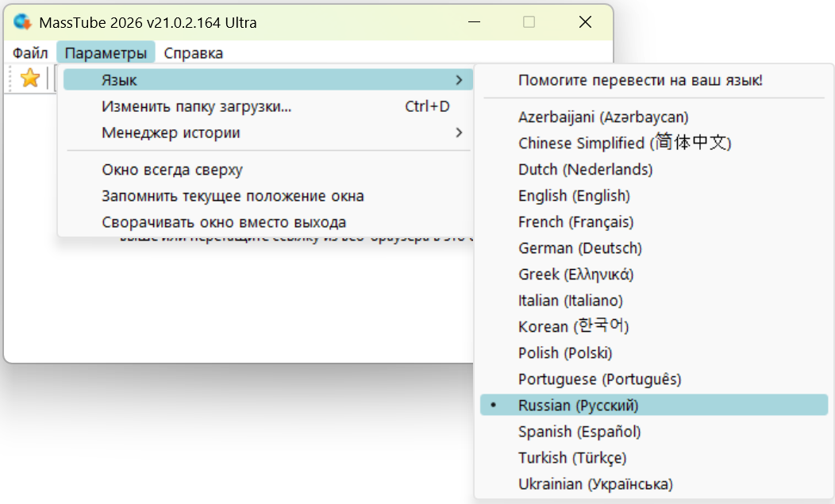Select the Язык submenu entry
Screen dimensions: 835x504
pyautogui.click(x=267, y=80)
